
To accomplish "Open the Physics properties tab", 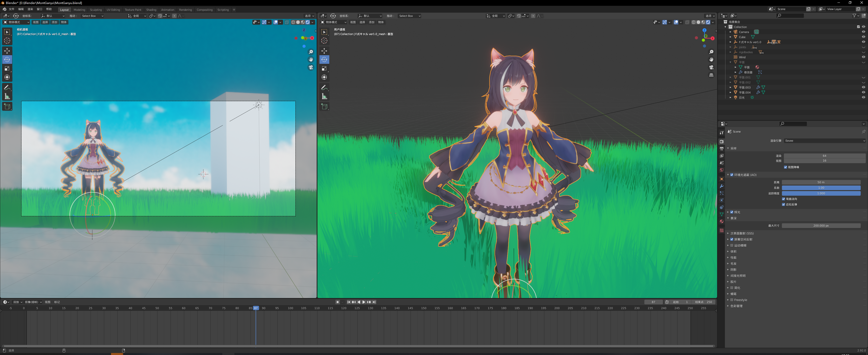I will (721, 200).
